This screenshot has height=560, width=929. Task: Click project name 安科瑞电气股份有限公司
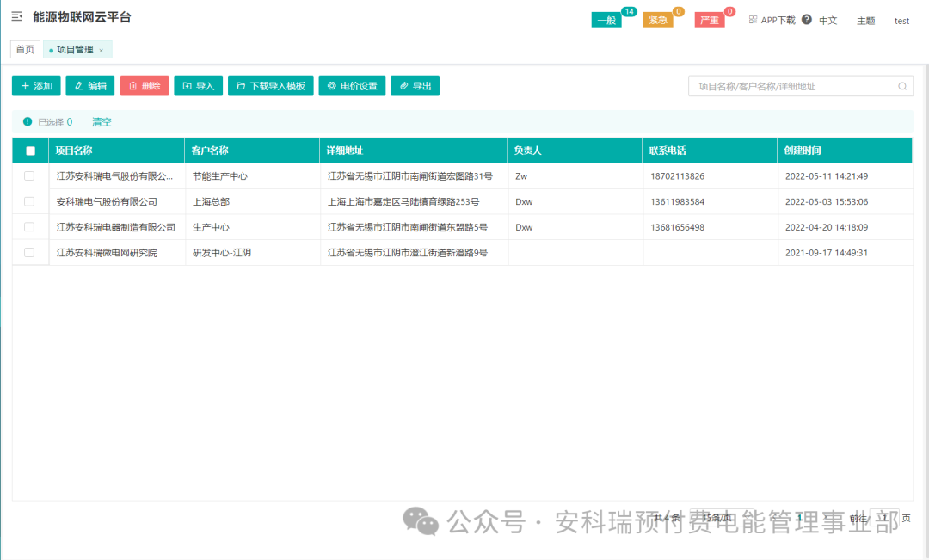107,201
